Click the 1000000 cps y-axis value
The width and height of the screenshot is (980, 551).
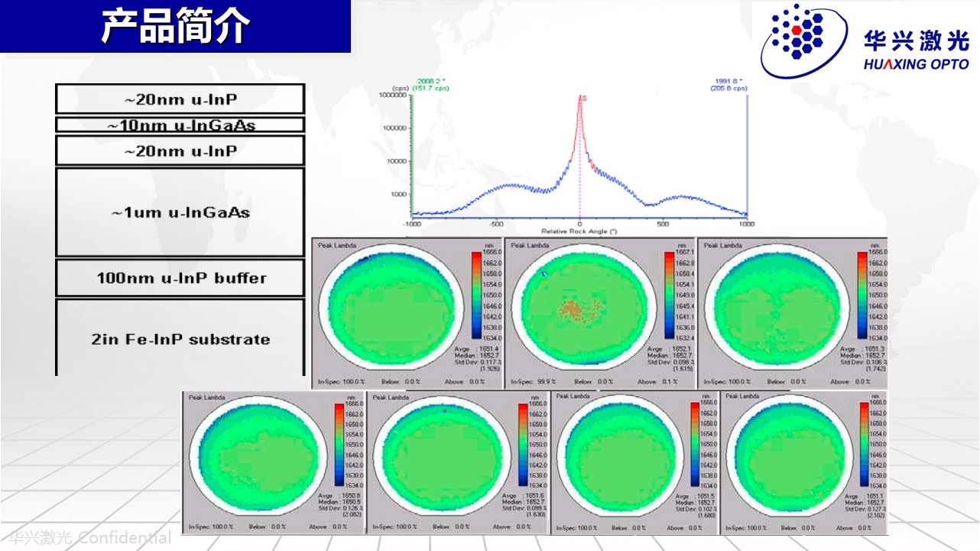[x=392, y=96]
